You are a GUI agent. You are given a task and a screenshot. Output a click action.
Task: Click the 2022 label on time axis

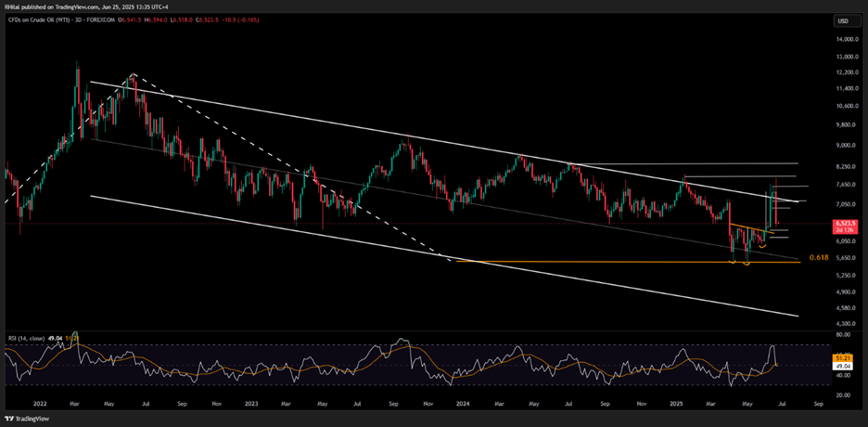pos(39,405)
